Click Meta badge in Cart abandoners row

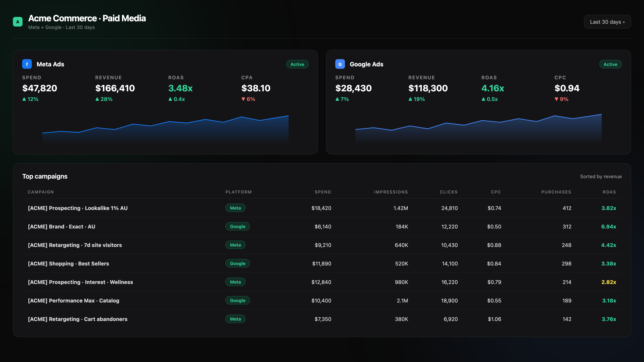point(235,319)
